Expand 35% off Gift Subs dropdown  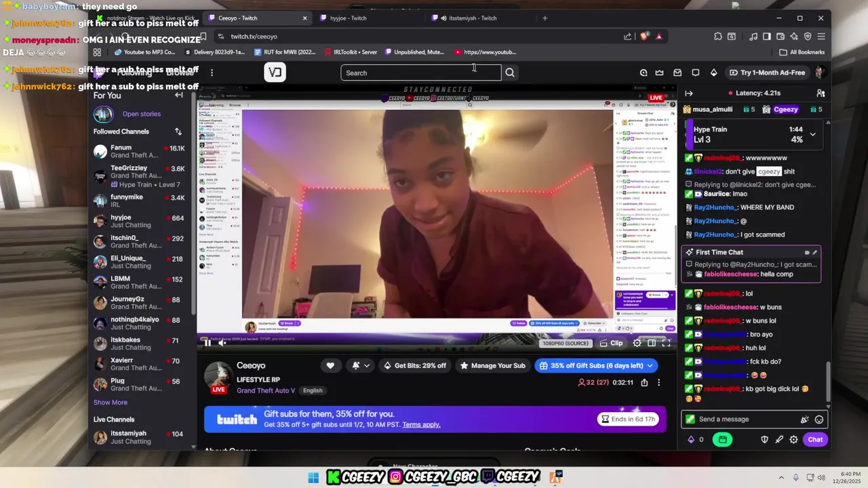650,365
